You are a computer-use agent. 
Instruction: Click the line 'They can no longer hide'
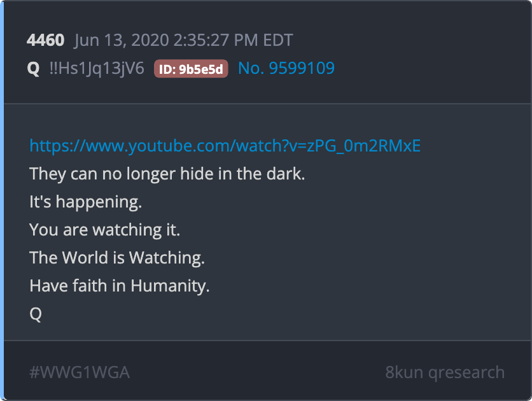167,174
